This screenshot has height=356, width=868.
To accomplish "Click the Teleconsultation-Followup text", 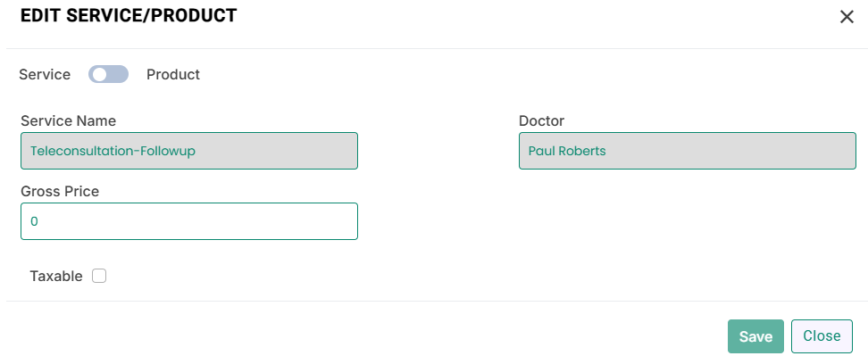I will [113, 151].
